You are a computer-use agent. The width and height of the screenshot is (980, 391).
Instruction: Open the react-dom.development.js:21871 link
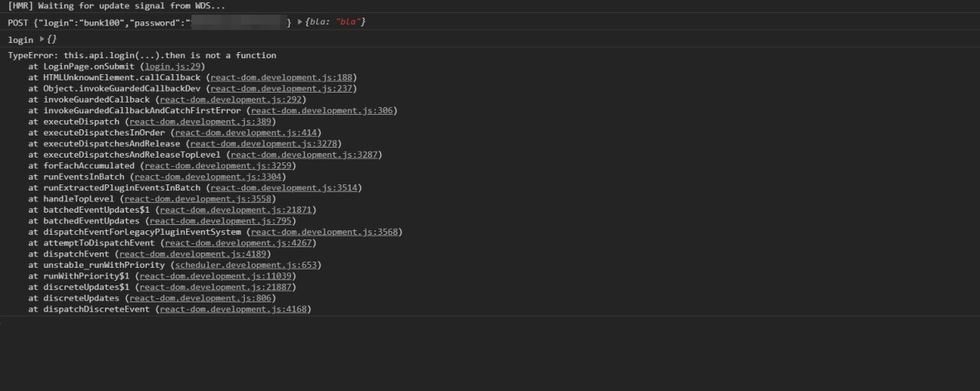tap(236, 210)
